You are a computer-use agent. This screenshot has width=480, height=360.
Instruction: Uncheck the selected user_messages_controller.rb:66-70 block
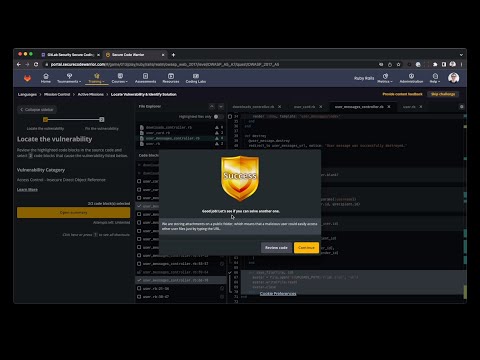[139, 280]
